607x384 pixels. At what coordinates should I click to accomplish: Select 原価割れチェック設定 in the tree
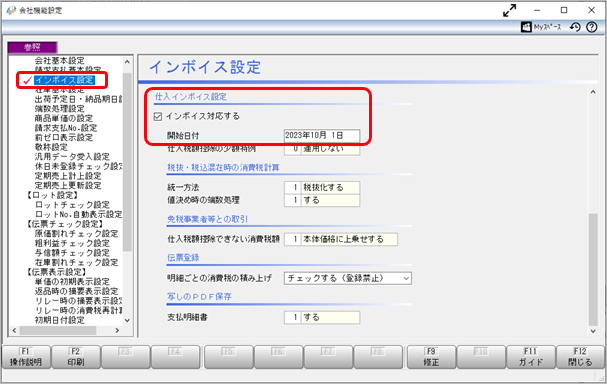[76, 234]
